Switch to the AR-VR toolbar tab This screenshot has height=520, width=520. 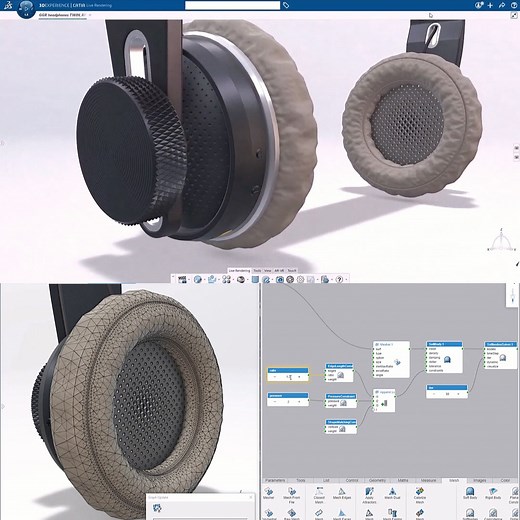pyautogui.click(x=279, y=271)
